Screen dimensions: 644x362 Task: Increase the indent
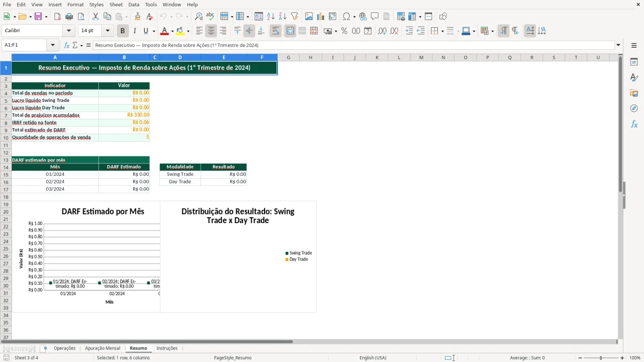click(x=409, y=31)
